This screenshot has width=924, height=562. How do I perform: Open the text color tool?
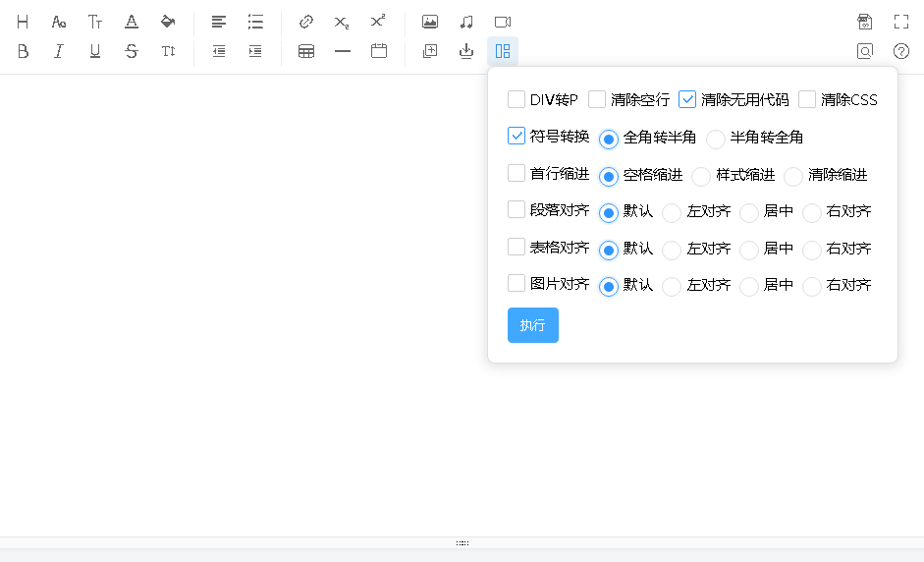[132, 22]
